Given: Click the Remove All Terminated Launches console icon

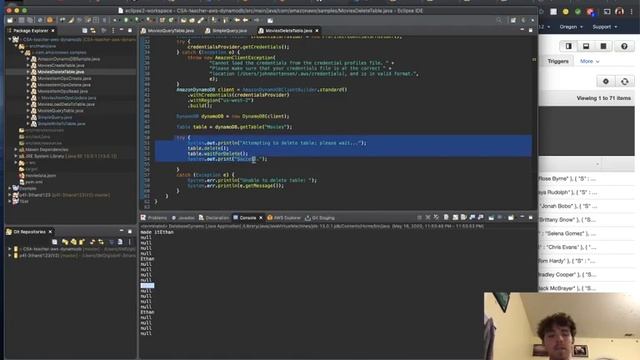Looking at the screenshot, I should (x=436, y=218).
